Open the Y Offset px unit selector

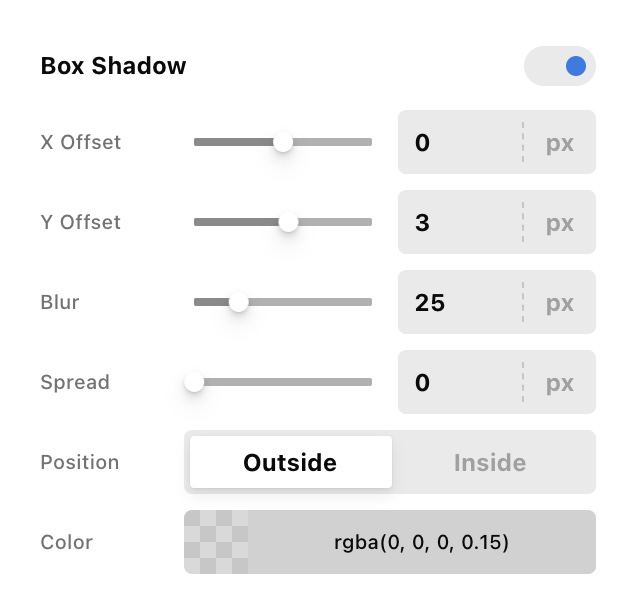[560, 223]
